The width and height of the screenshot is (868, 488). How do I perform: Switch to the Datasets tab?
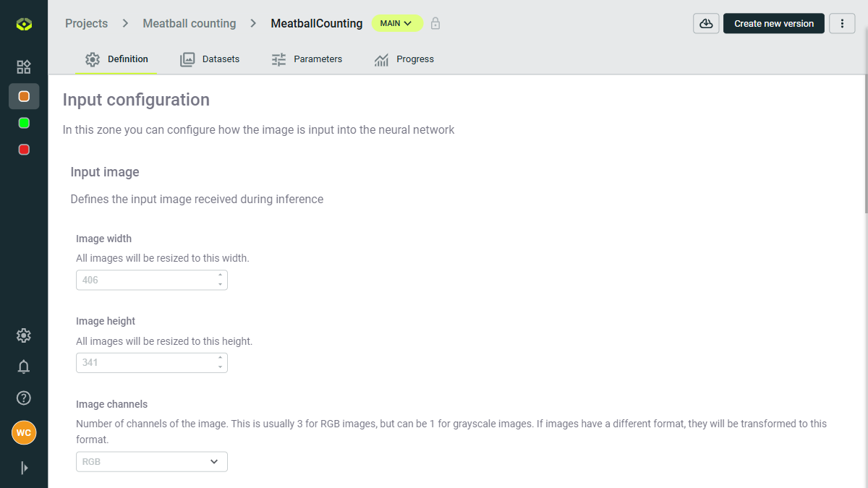pos(210,59)
